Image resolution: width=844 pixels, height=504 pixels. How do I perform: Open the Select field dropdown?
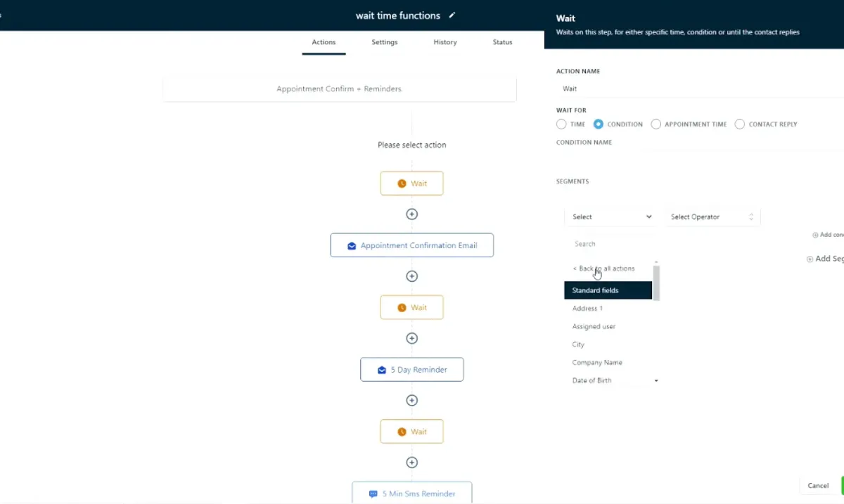pos(611,217)
